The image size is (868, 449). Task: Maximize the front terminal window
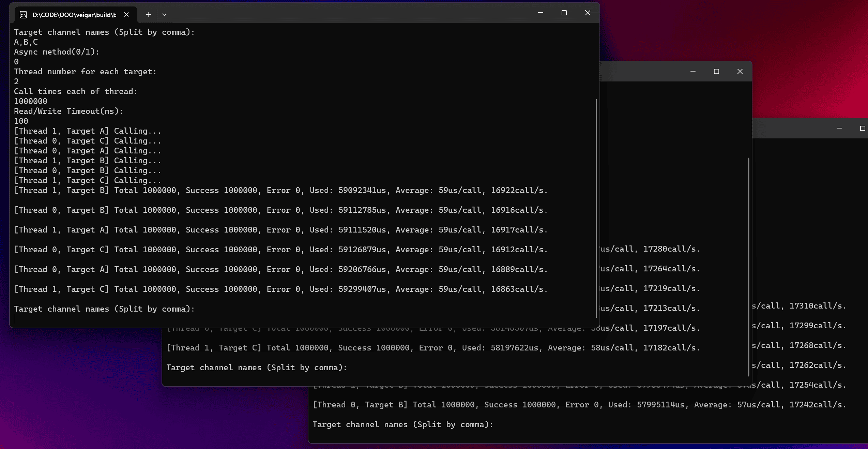pos(564,13)
